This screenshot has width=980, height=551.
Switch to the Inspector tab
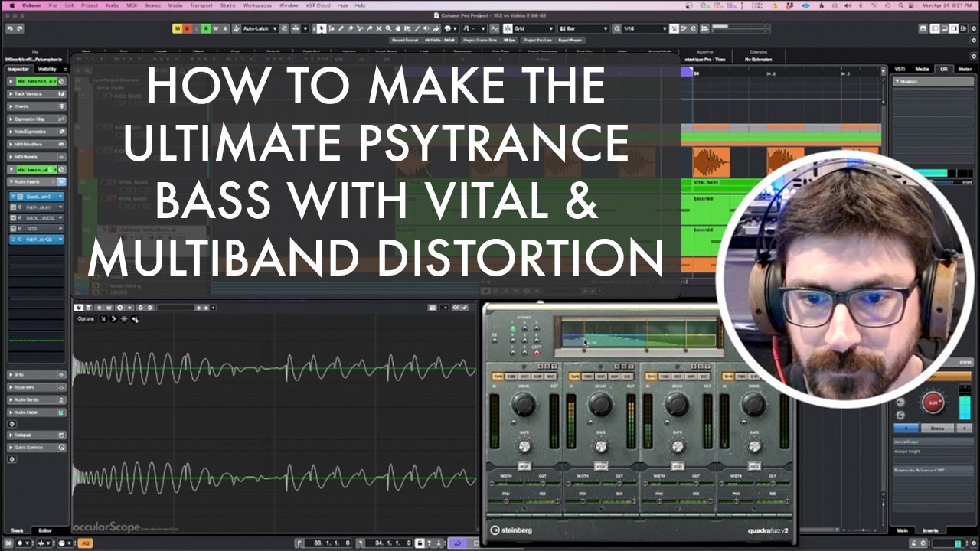(18, 69)
